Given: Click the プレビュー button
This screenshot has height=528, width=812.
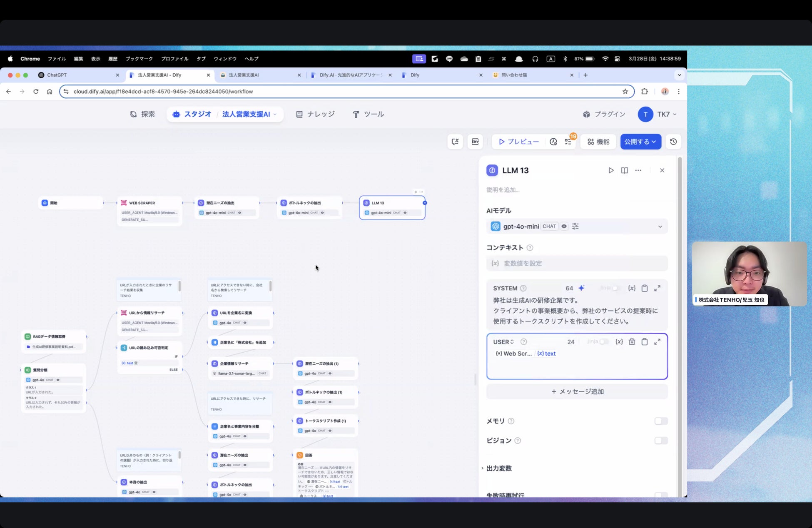Looking at the screenshot, I should [x=518, y=142].
